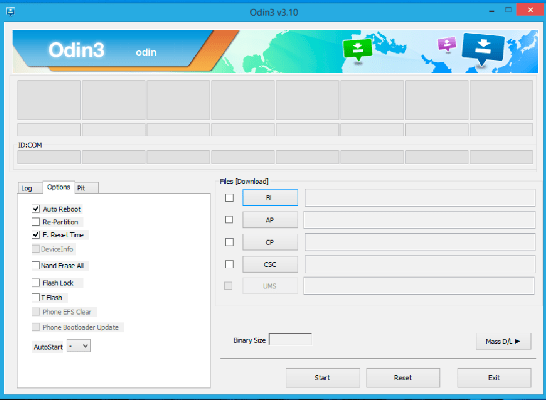
Task: Select the Options tab
Action: (58, 187)
